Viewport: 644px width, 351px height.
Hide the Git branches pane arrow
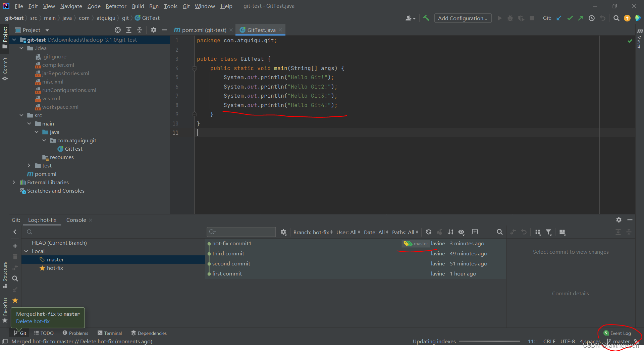(15, 232)
